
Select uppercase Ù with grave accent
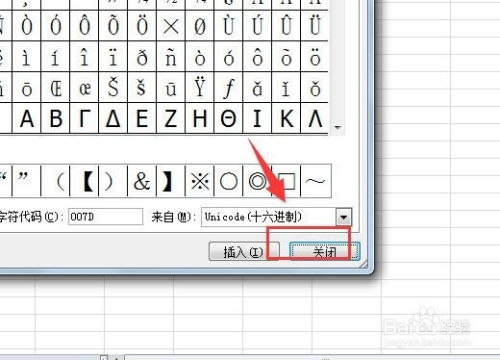pyautogui.click(x=229, y=25)
